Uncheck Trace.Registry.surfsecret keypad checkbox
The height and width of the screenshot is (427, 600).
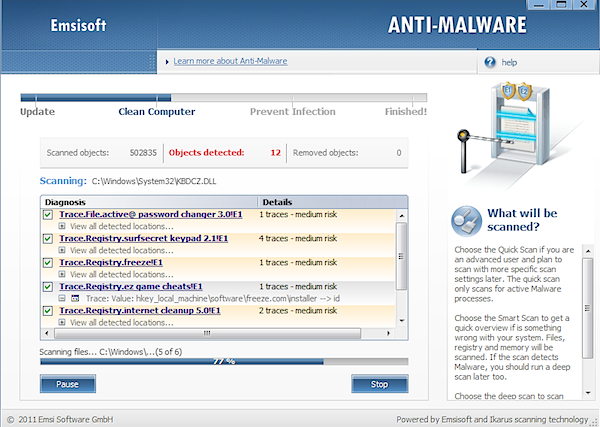pos(48,239)
